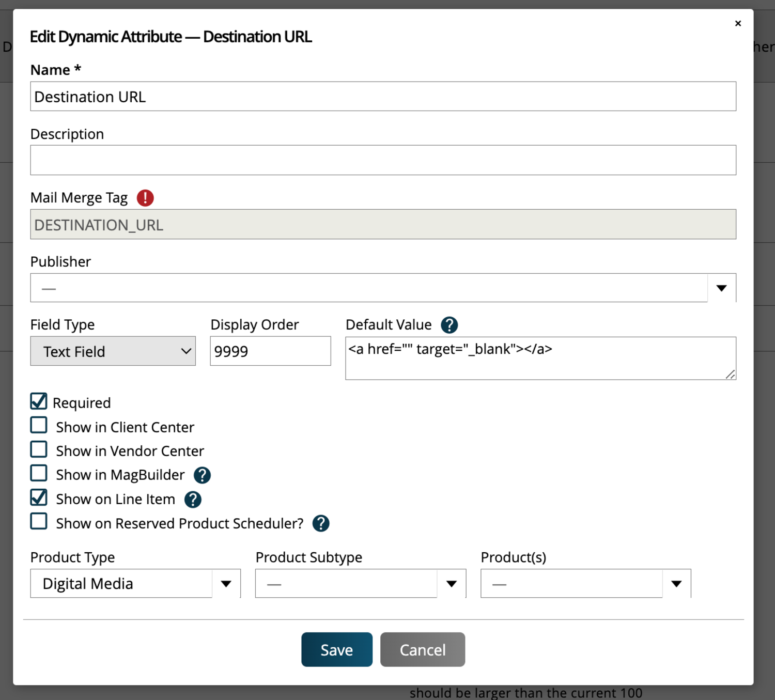Click the Mail Merge Tag warning icon
This screenshot has width=775, height=700.
tap(145, 198)
